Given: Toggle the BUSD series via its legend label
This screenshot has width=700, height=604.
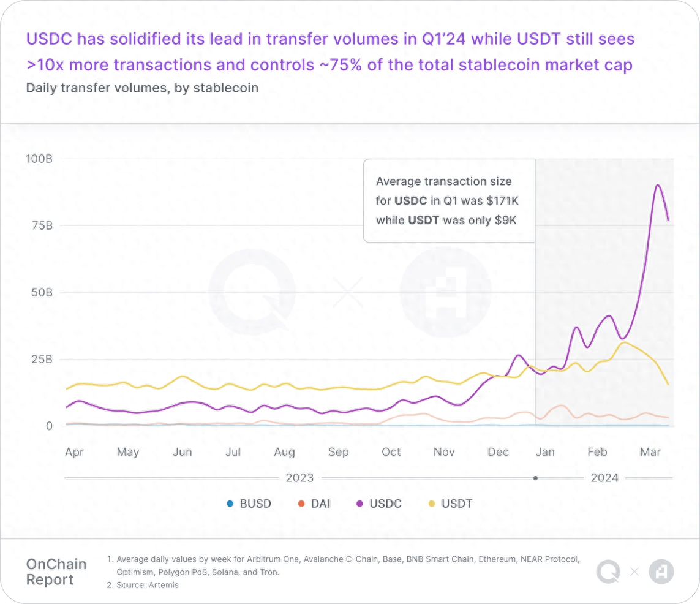Looking at the screenshot, I should (x=255, y=504).
